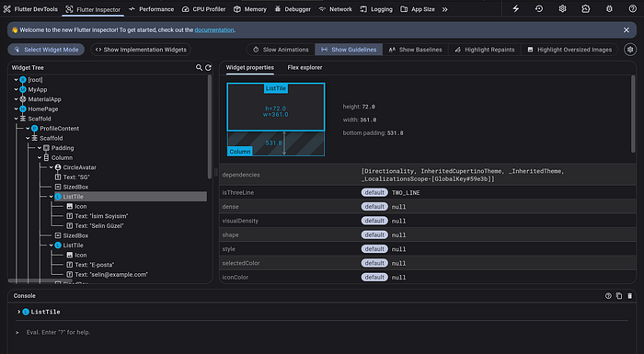Enable Highlight Repaints

click(485, 50)
